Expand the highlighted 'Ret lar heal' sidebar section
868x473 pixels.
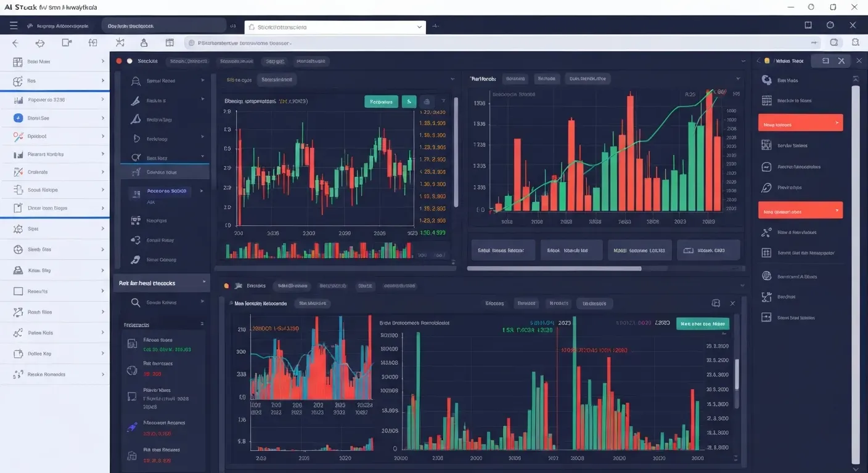162,283
